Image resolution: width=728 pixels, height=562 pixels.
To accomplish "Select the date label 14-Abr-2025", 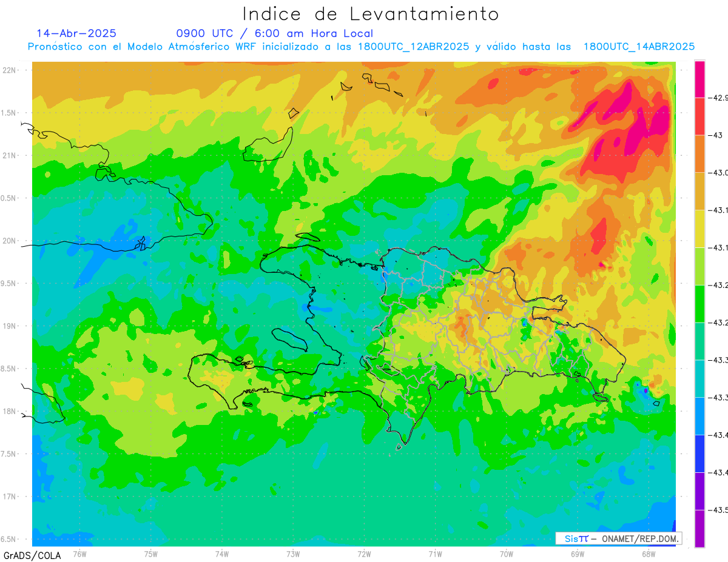I will tap(76, 33).
